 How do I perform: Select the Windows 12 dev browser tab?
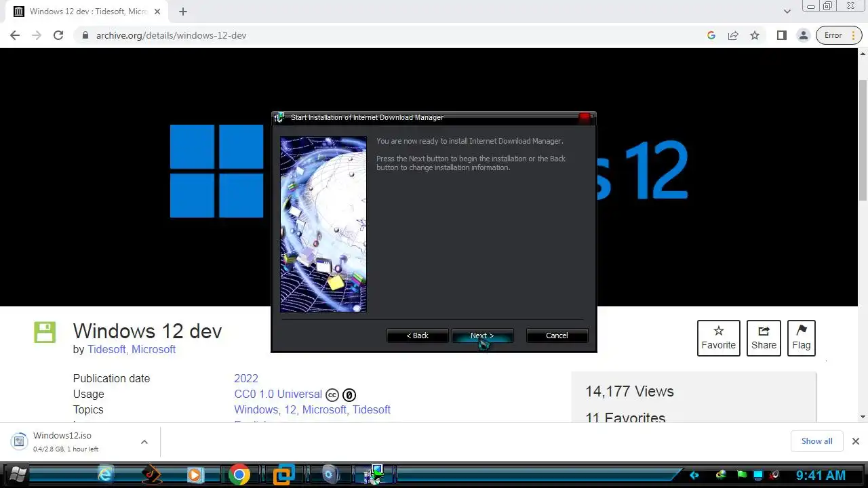coord(86,12)
